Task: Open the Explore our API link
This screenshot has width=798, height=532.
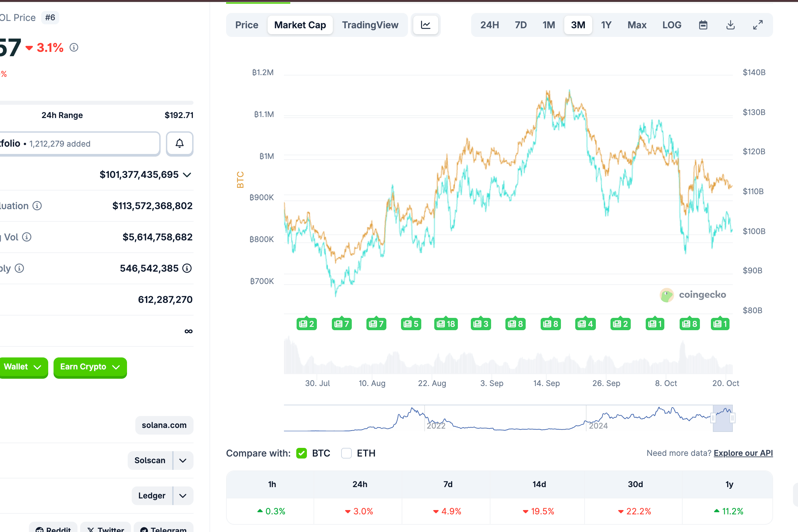Action: coord(743,453)
